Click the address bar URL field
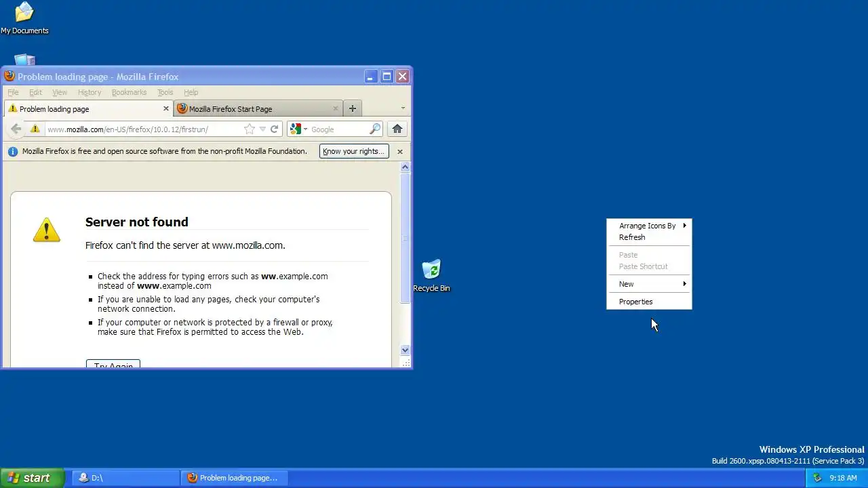This screenshot has height=488, width=868. tap(142, 129)
